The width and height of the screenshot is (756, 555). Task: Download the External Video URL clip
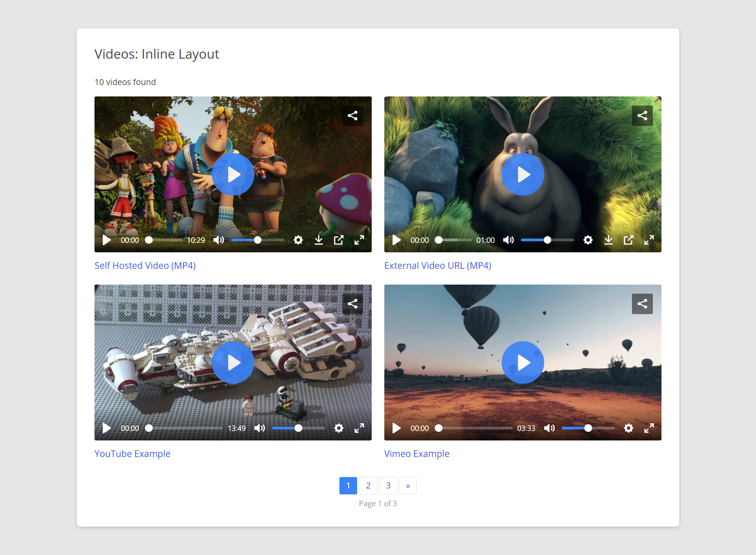[609, 240]
